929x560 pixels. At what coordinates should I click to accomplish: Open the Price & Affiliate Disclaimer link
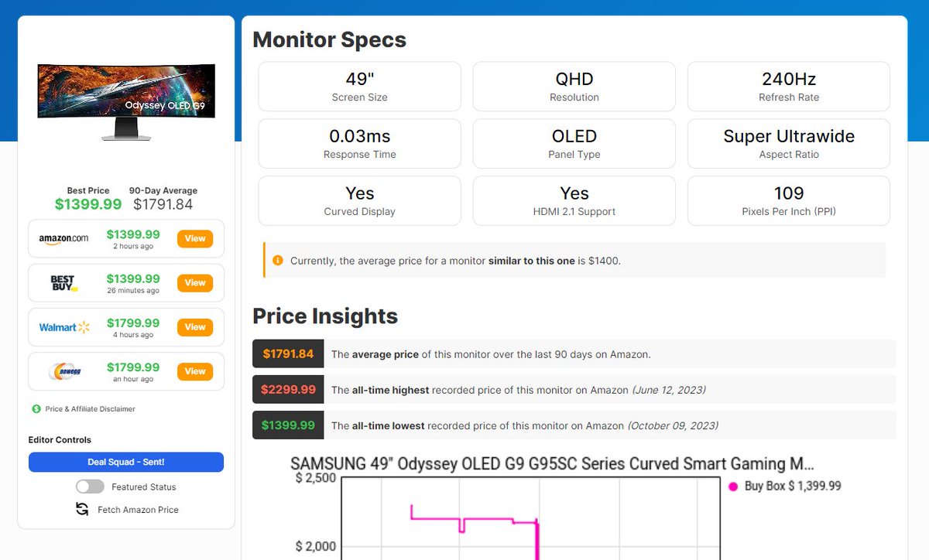(90, 408)
